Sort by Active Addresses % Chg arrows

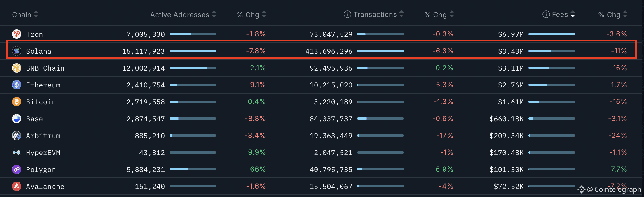tap(264, 14)
